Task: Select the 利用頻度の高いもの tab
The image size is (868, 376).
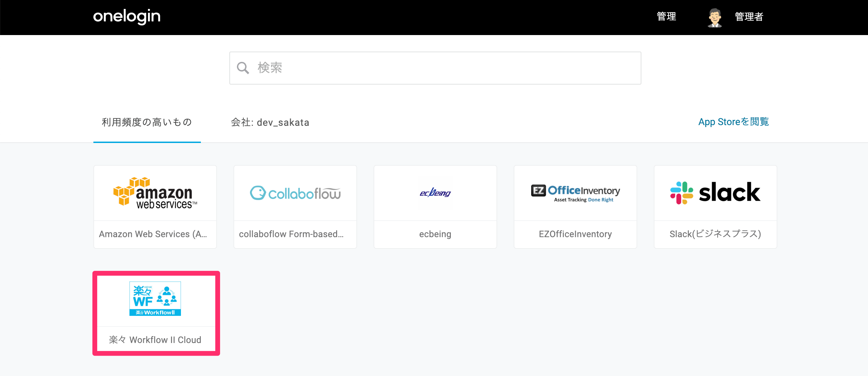Action: (147, 122)
